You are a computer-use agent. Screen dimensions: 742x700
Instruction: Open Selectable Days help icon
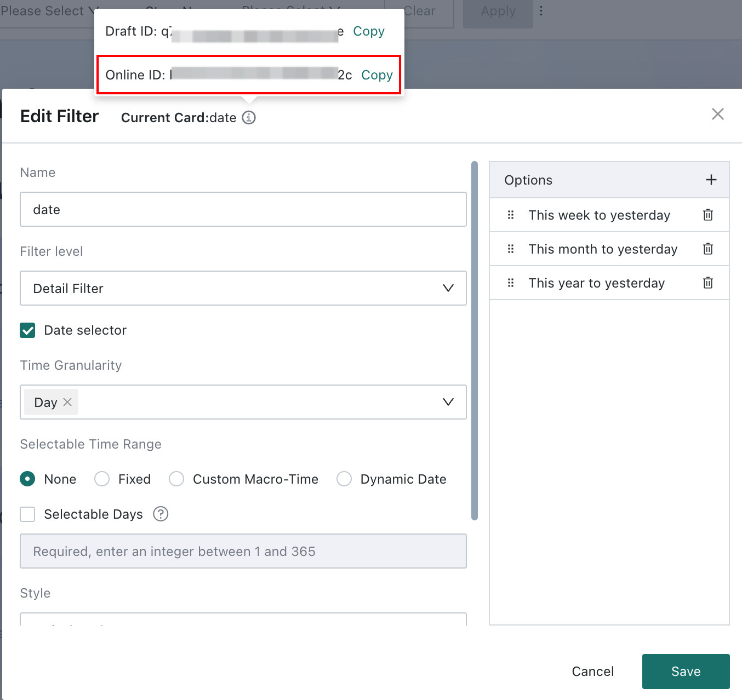[161, 514]
